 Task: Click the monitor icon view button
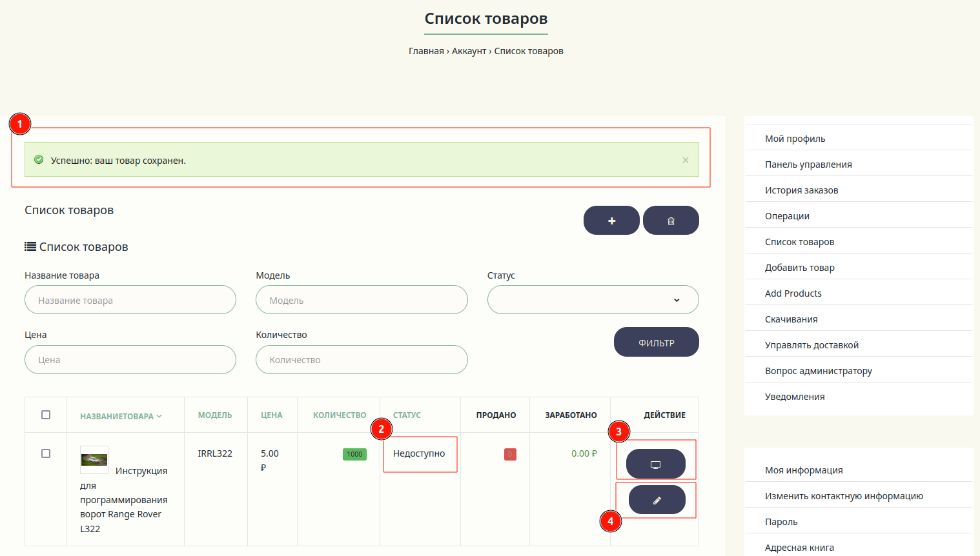coord(656,464)
